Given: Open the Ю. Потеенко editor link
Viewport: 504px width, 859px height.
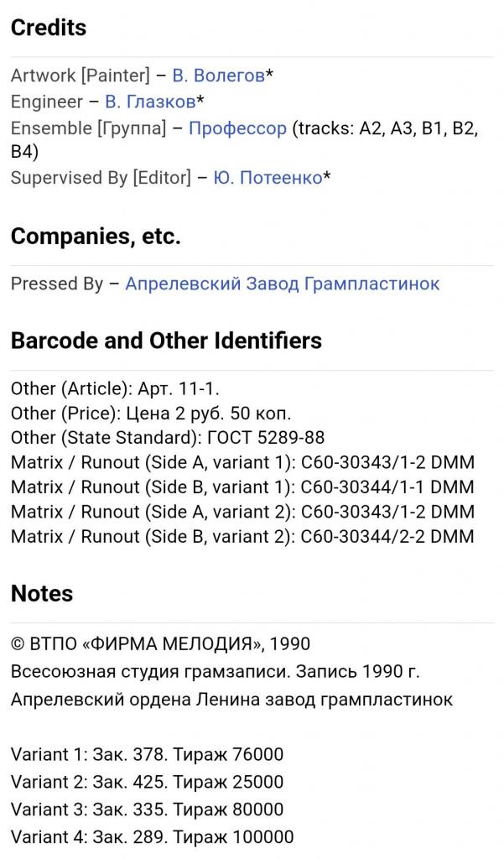Looking at the screenshot, I should tap(268, 178).
